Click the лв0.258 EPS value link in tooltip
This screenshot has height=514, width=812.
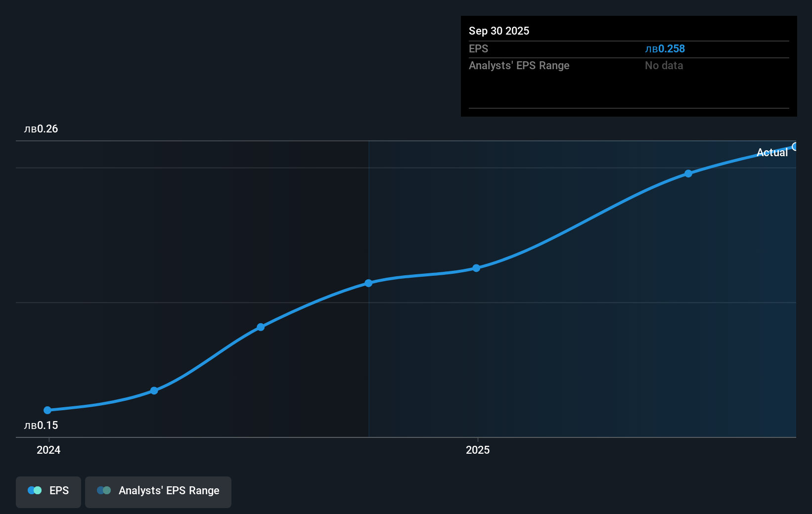point(666,48)
